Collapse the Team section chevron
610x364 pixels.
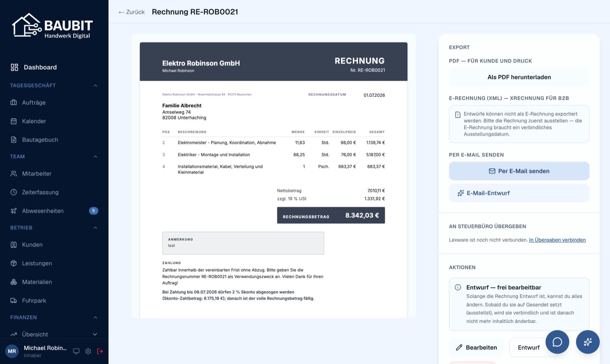(x=95, y=157)
